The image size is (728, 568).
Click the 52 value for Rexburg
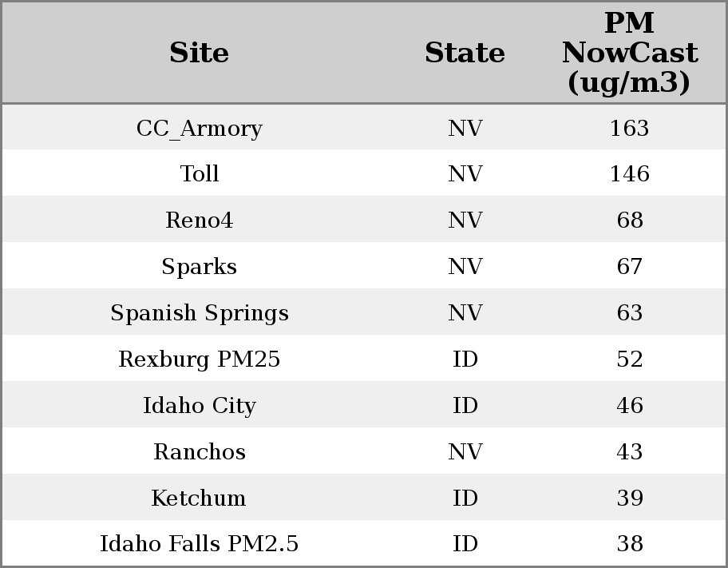click(x=629, y=359)
